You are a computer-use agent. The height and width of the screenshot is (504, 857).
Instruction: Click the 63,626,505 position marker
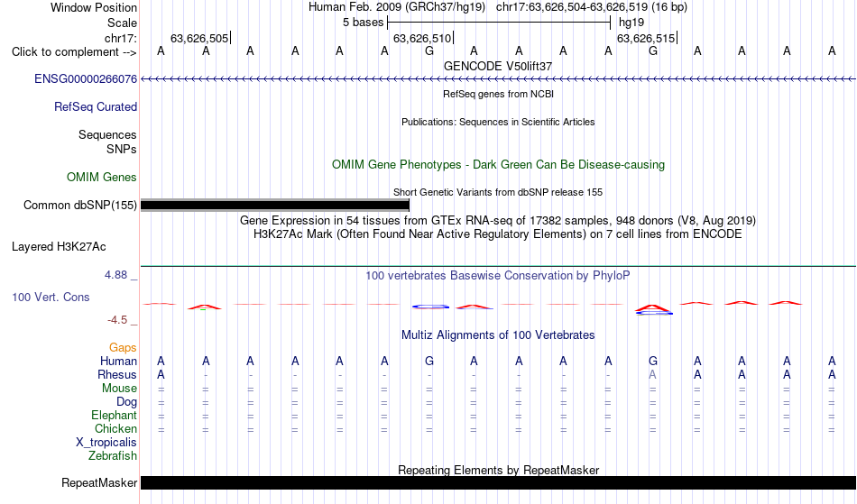point(199,38)
